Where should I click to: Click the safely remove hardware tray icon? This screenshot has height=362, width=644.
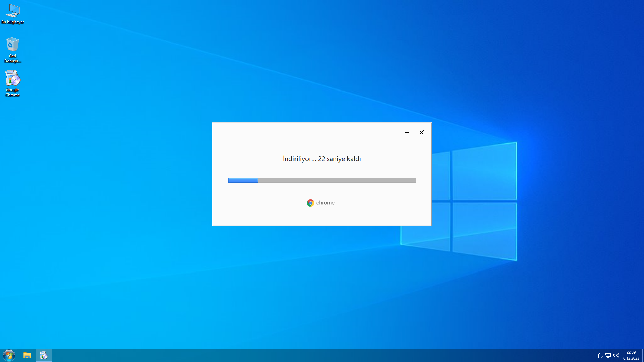point(600,355)
